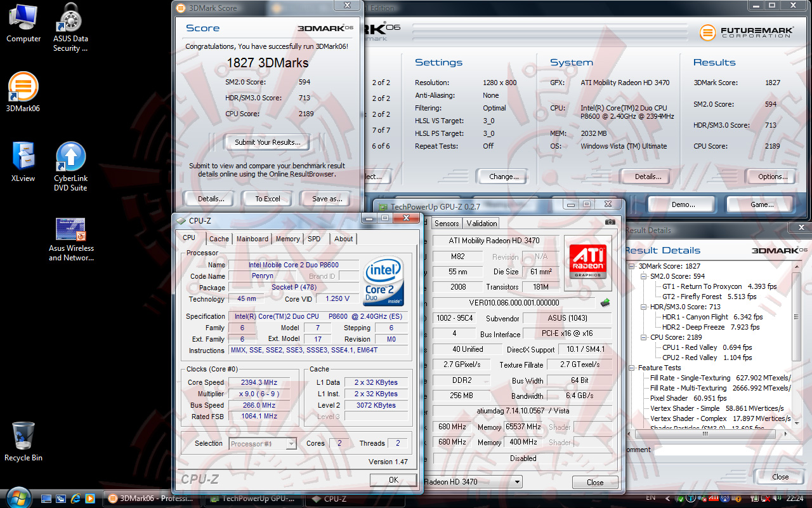Click the Intel Core 2 Duo logo

click(x=384, y=281)
